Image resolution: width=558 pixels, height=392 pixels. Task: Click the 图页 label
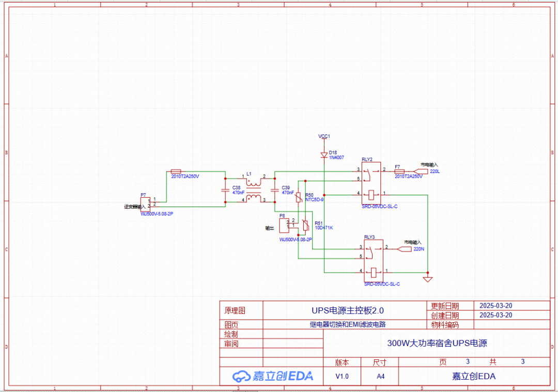[231, 325]
